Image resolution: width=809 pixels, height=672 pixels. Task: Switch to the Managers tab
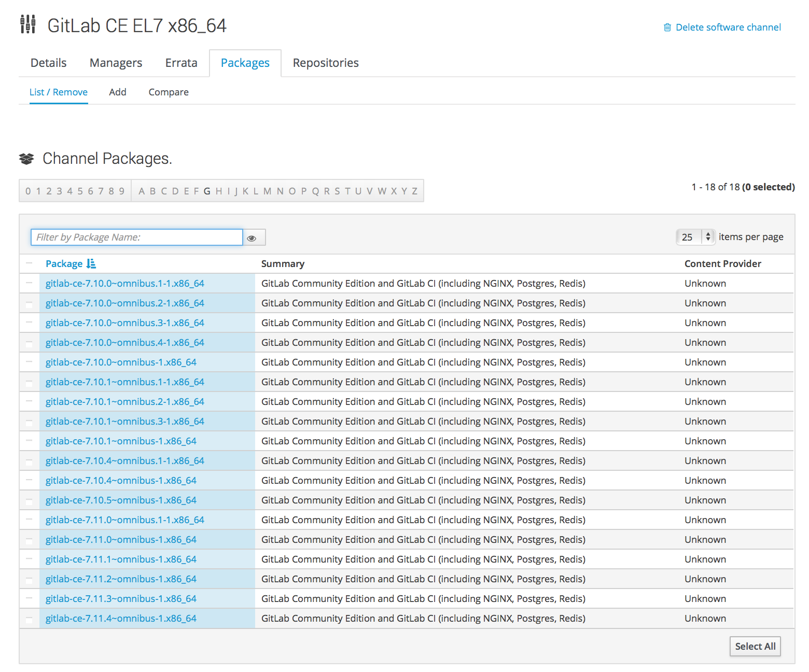click(x=116, y=63)
